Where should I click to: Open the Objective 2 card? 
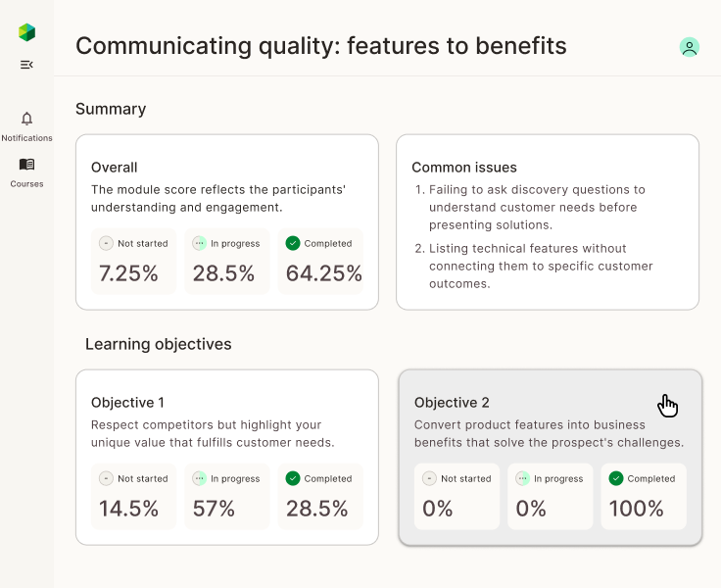coord(550,457)
